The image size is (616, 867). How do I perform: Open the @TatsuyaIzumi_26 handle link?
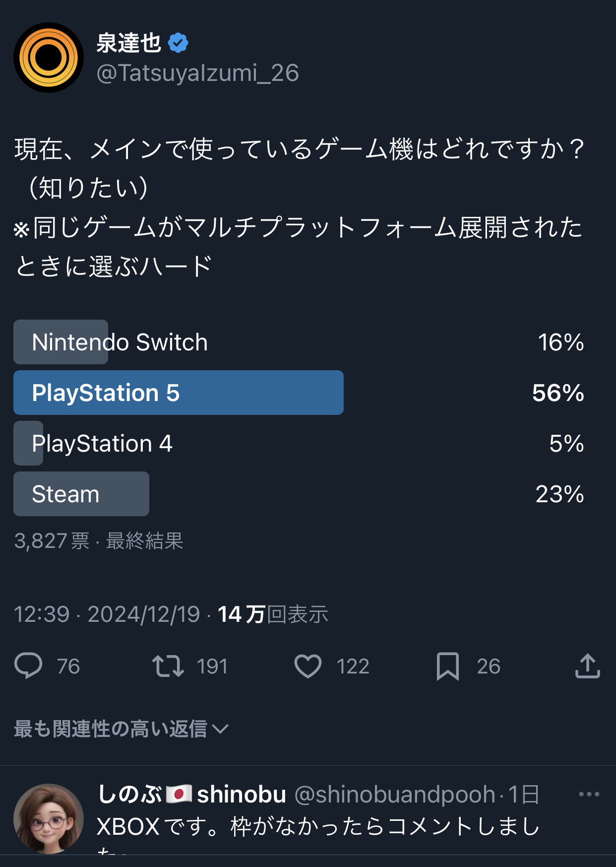(197, 73)
